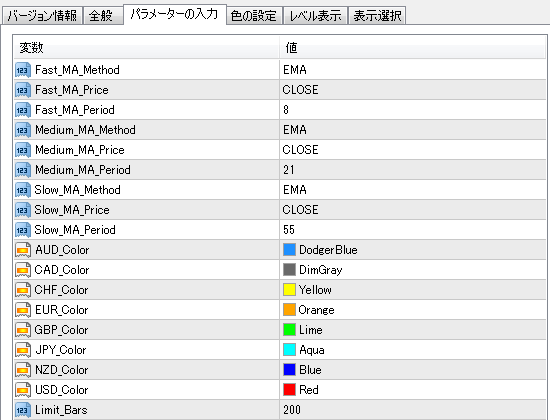Edit the Limit_Bars value 200
The image size is (550, 420).
[413, 410]
